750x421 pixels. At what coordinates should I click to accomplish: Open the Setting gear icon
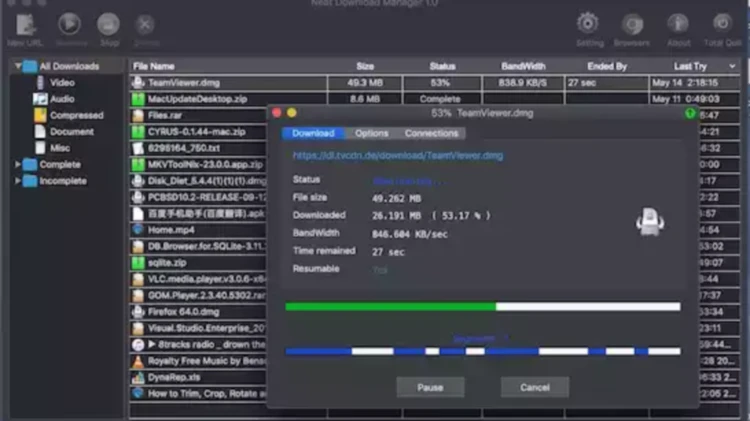coord(588,23)
